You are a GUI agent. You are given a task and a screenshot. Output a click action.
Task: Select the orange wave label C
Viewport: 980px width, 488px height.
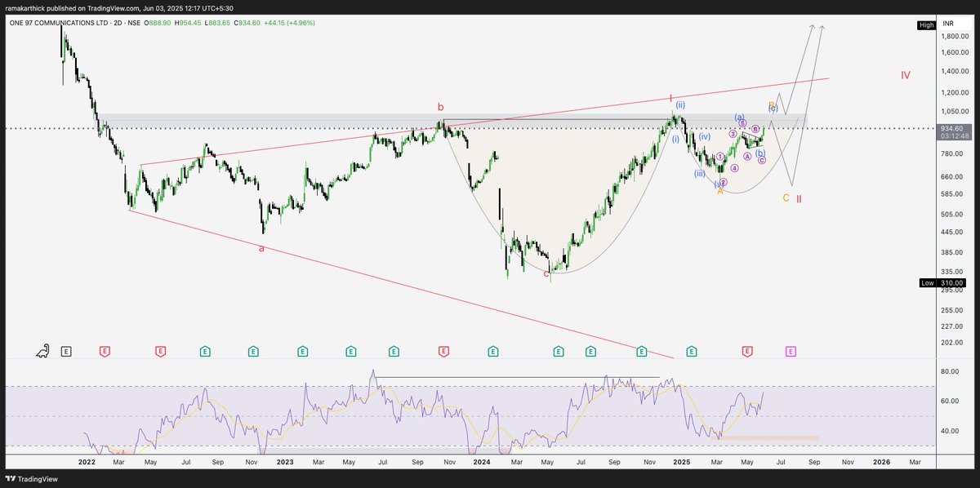pyautogui.click(x=786, y=198)
